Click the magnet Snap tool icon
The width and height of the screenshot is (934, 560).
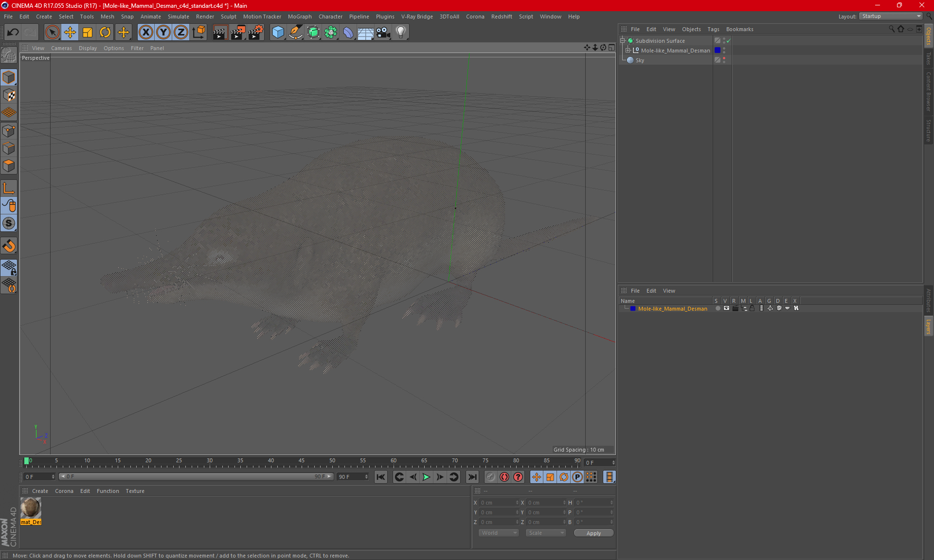9,246
